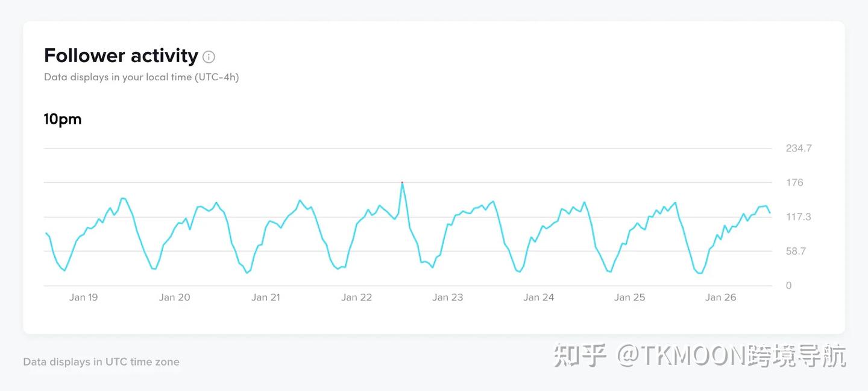Select the Jan 20 date label
This screenshot has height=391, width=868.
coord(175,297)
